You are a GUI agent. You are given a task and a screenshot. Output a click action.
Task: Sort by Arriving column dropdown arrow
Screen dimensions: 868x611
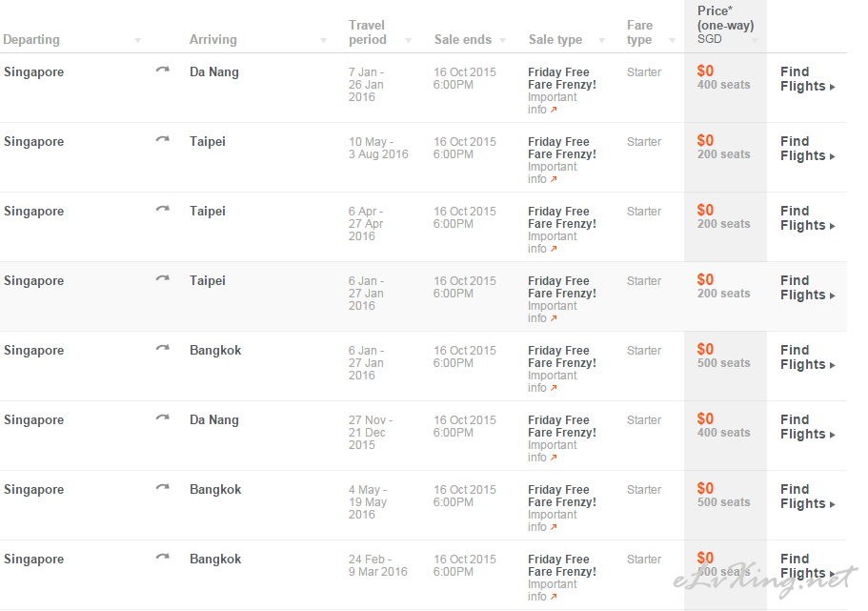pyautogui.click(x=324, y=40)
